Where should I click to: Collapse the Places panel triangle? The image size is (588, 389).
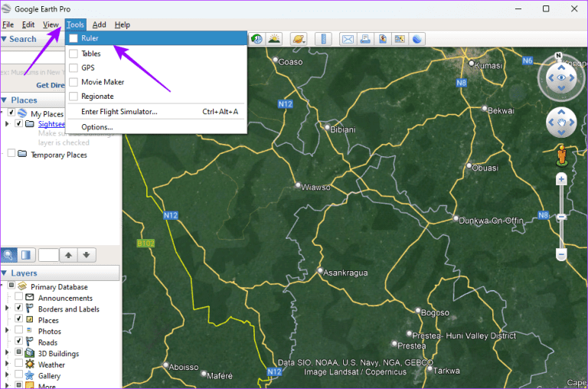[4, 100]
